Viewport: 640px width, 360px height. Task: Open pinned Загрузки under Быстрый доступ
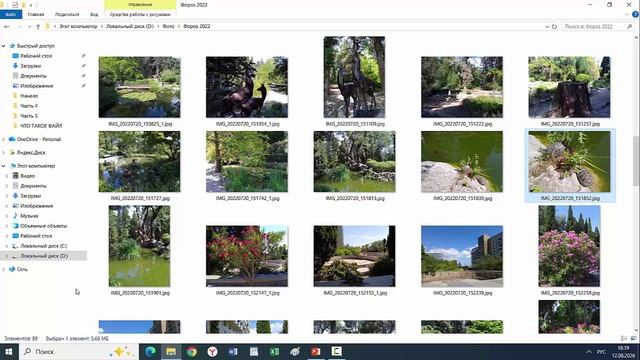pos(30,66)
